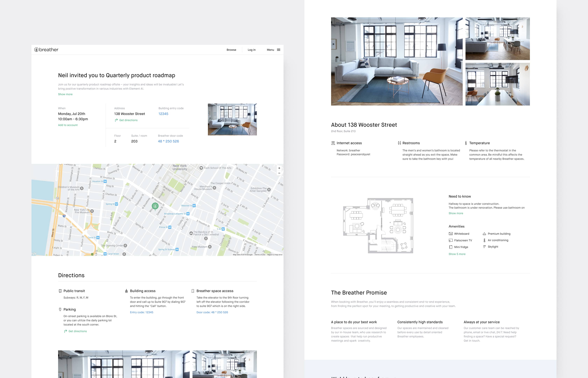Open the hamburger Menu icon

click(x=279, y=50)
